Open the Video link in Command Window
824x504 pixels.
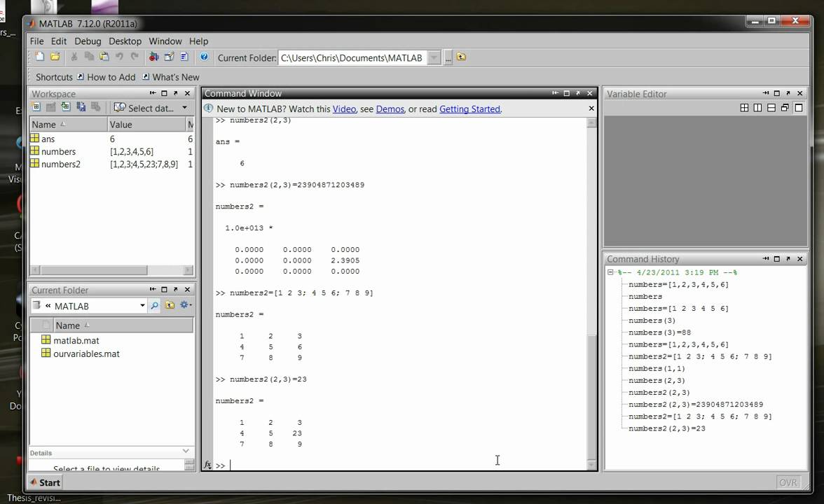point(344,108)
